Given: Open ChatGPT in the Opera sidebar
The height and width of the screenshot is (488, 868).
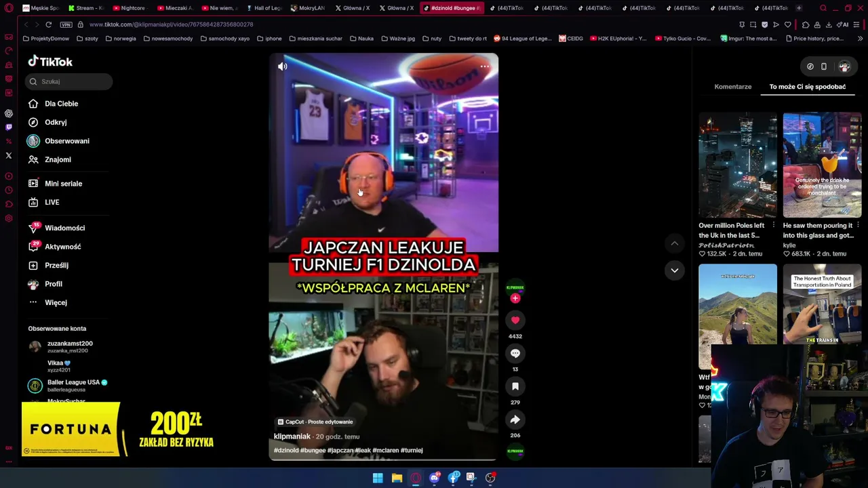Looking at the screenshot, I should point(9,113).
